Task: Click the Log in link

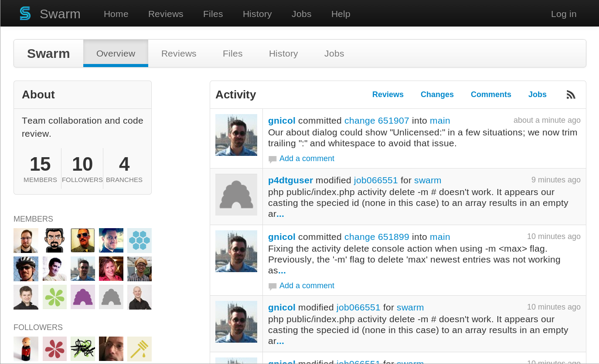Action: (563, 14)
